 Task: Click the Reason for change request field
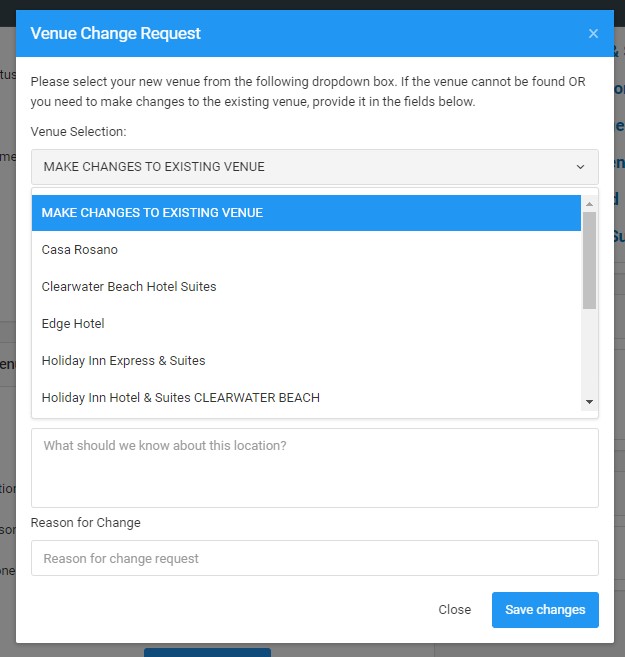coord(314,558)
